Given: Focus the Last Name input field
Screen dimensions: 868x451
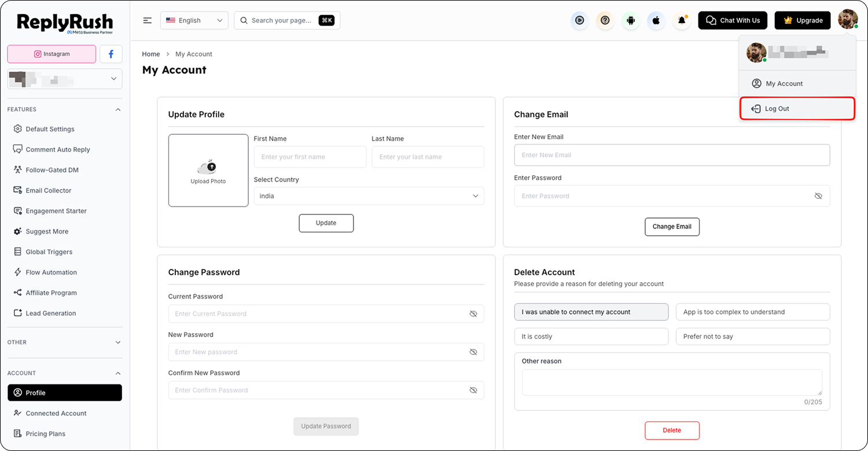Looking at the screenshot, I should pos(428,157).
